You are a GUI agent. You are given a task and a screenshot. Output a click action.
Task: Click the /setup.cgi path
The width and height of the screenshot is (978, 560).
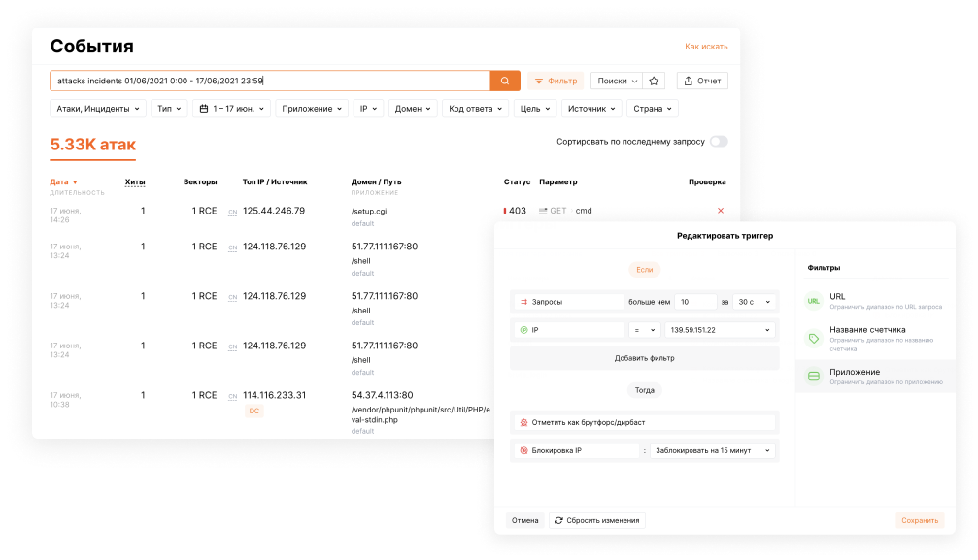[369, 212]
